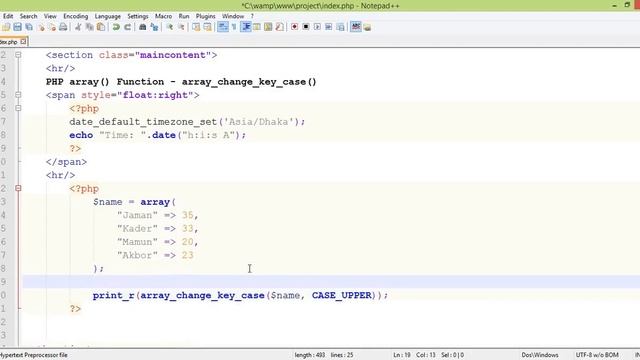This screenshot has width=640, height=360.
Task: Open the Edit menu
Action: [8, 16]
